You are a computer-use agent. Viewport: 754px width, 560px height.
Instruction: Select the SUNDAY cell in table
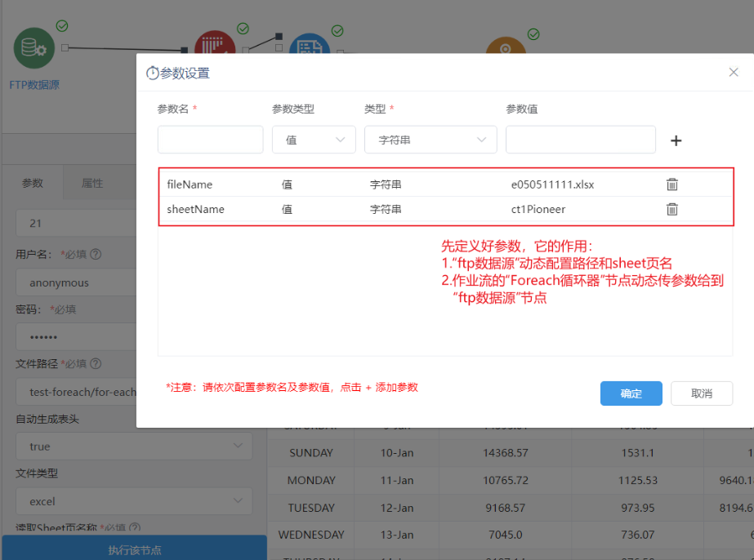(x=311, y=453)
